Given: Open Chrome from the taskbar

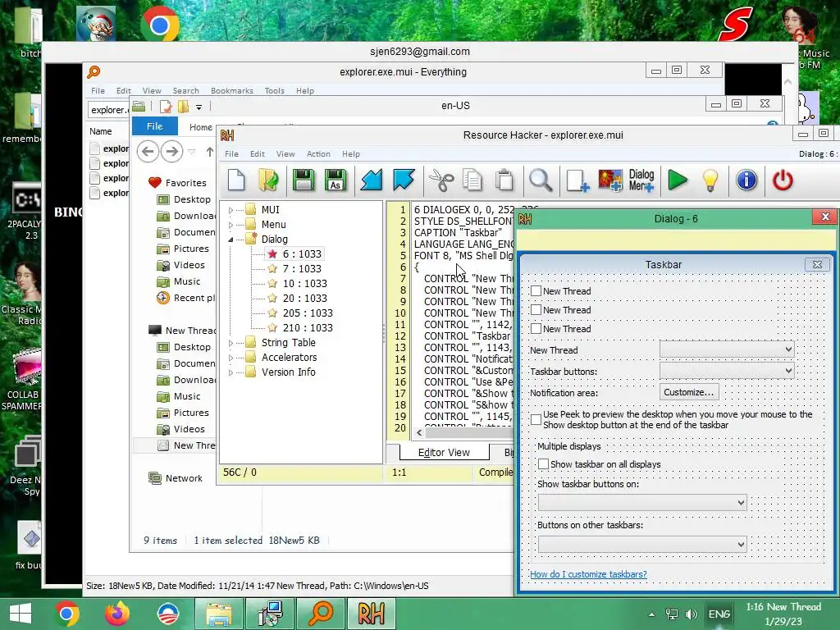Looking at the screenshot, I should click(67, 614).
